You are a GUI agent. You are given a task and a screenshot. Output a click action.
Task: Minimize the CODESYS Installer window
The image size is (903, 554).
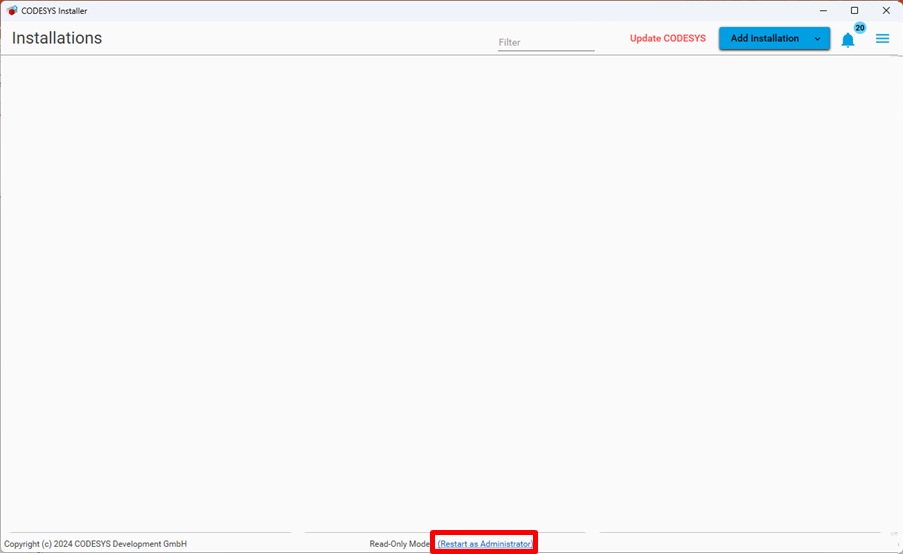pyautogui.click(x=822, y=11)
